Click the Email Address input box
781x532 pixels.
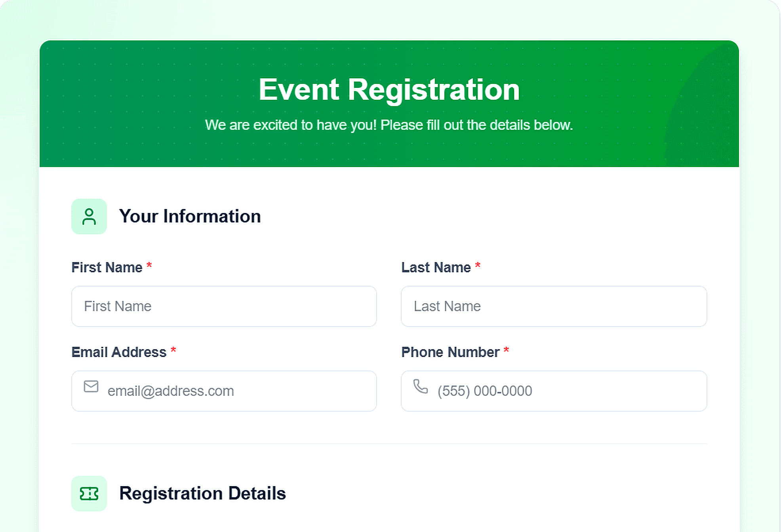click(224, 391)
